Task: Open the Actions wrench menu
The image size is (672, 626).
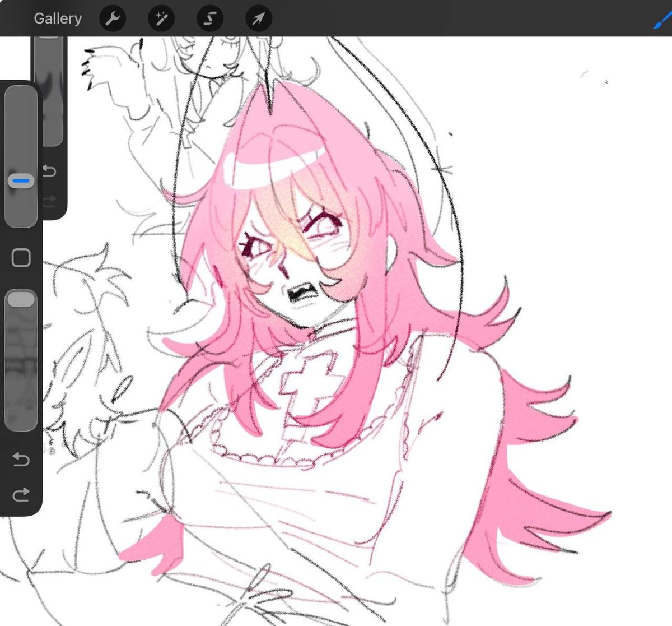Action: (x=113, y=19)
